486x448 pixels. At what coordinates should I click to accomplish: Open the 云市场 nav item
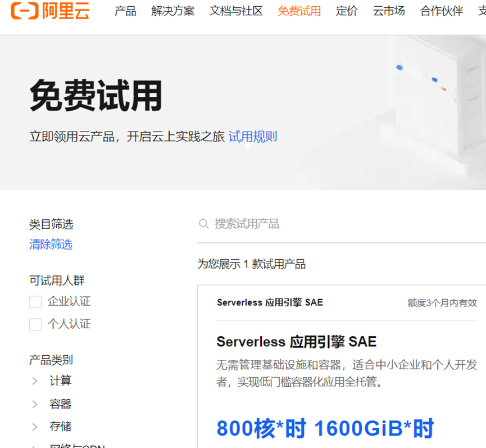(389, 11)
